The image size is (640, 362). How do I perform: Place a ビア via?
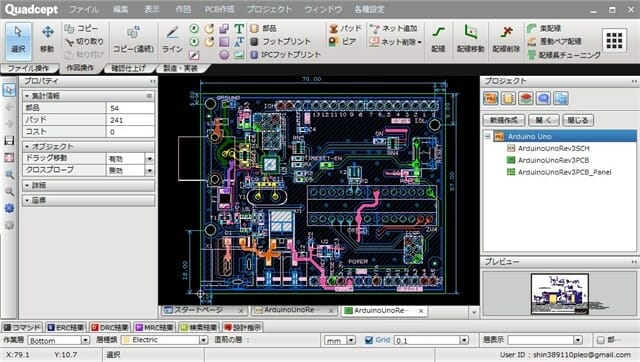pos(342,42)
